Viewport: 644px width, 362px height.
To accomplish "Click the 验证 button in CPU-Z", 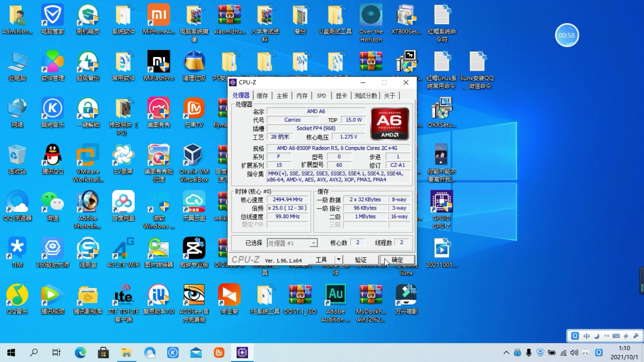I will (361, 260).
